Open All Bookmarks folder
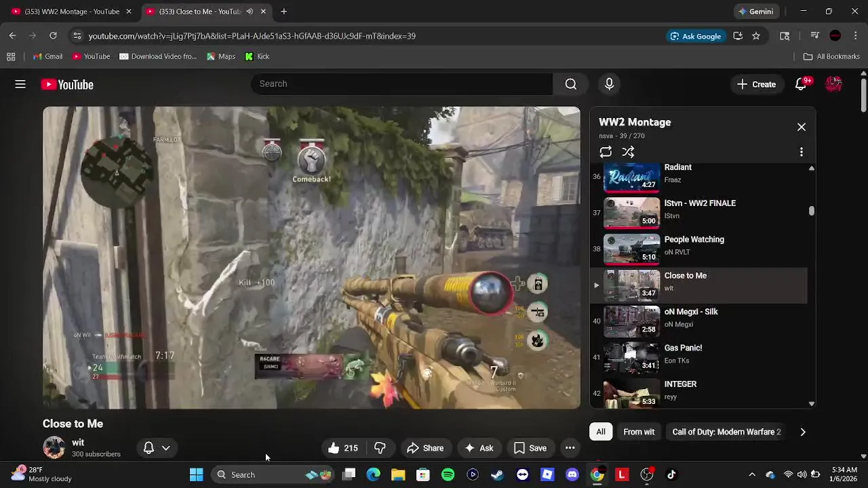The height and width of the screenshot is (488, 868). (x=831, y=56)
